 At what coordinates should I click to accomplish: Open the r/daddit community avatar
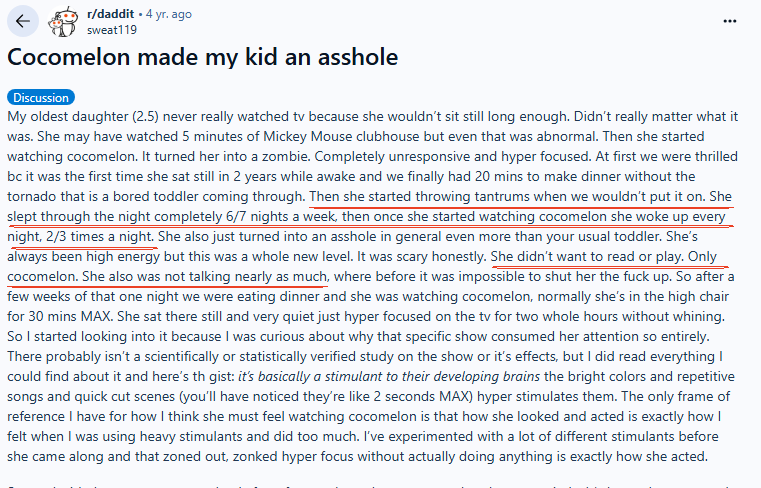point(66,21)
